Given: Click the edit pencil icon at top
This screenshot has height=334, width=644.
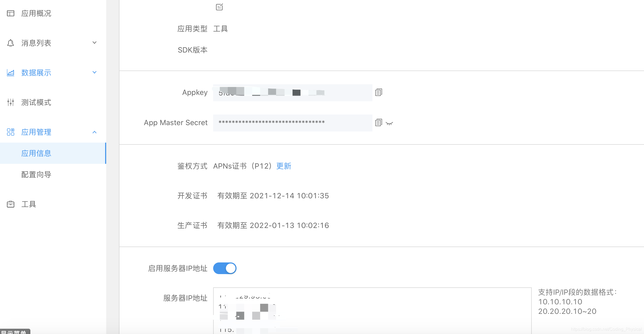Looking at the screenshot, I should 219,7.
